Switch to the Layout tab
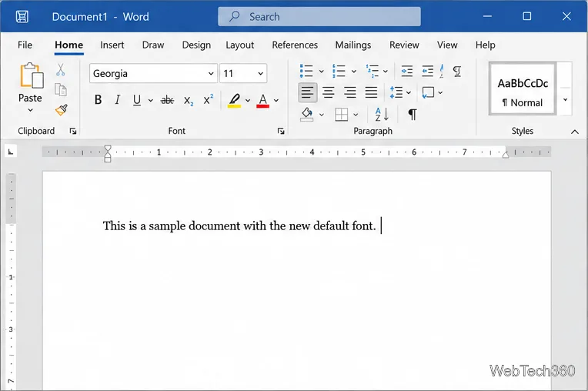Image resolution: width=588 pixels, height=391 pixels. (x=239, y=45)
